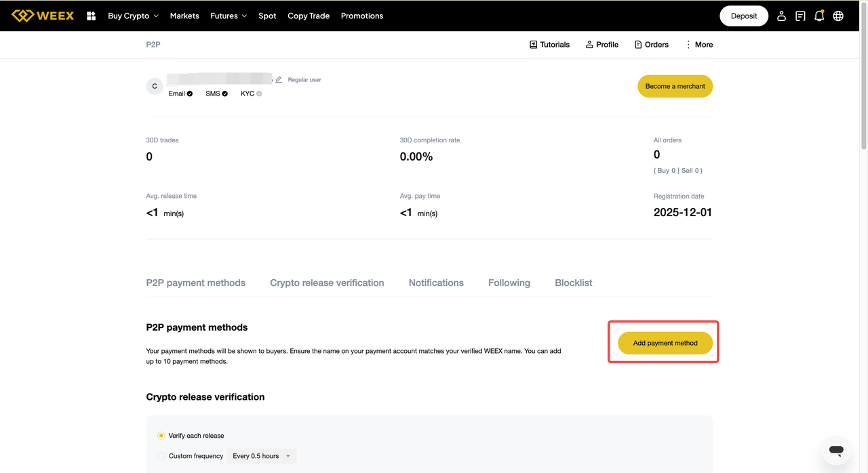The width and height of the screenshot is (868, 473).
Task: Switch to the Blocklist tab
Action: tap(573, 283)
